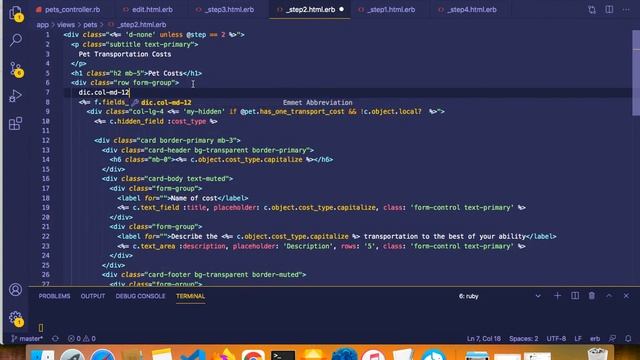Open Safari from the Dock
This screenshot has width=640, height=360.
[102, 355]
